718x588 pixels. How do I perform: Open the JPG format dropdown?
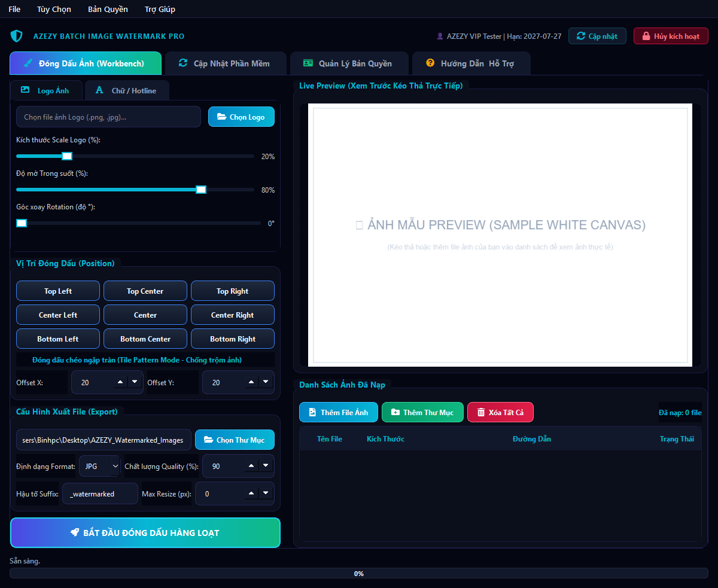pos(99,466)
